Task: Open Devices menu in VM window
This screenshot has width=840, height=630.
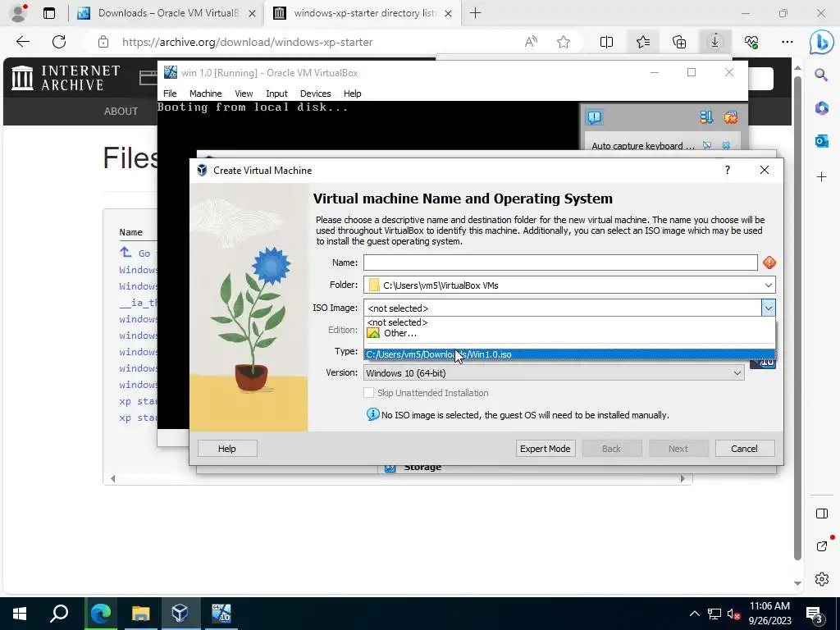Action: (x=315, y=94)
